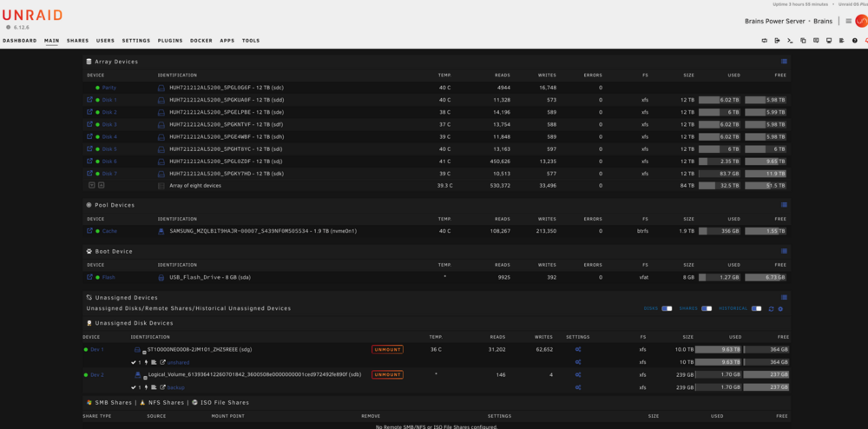Browse Disk 3 via its external-link icon
The height and width of the screenshot is (429, 868).
tap(89, 124)
